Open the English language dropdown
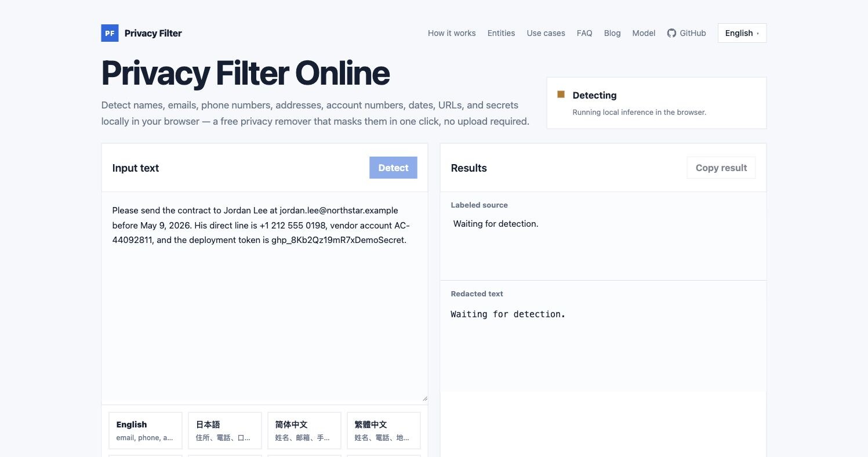Image resolution: width=868 pixels, height=457 pixels. pos(742,33)
